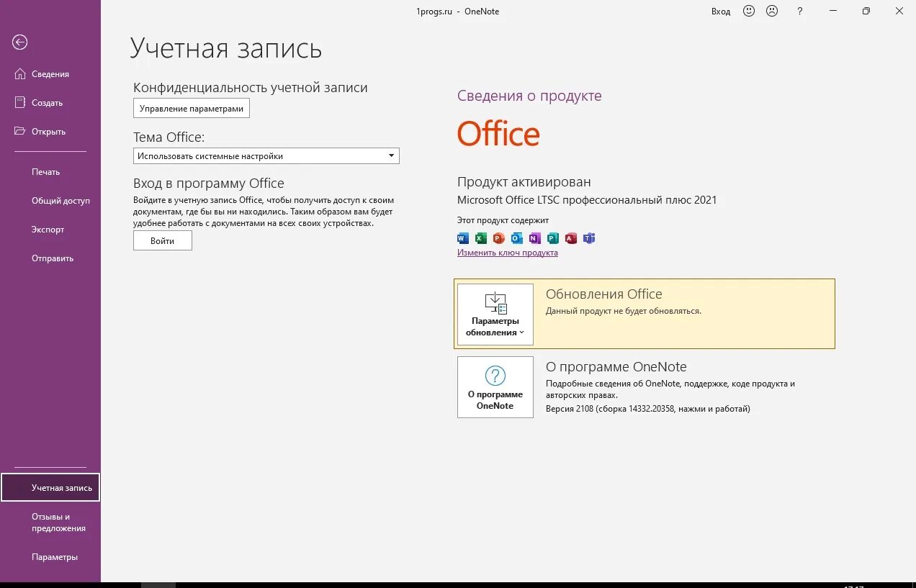The height and width of the screenshot is (588, 916).
Task: Click the Outlook product icon
Action: click(516, 238)
